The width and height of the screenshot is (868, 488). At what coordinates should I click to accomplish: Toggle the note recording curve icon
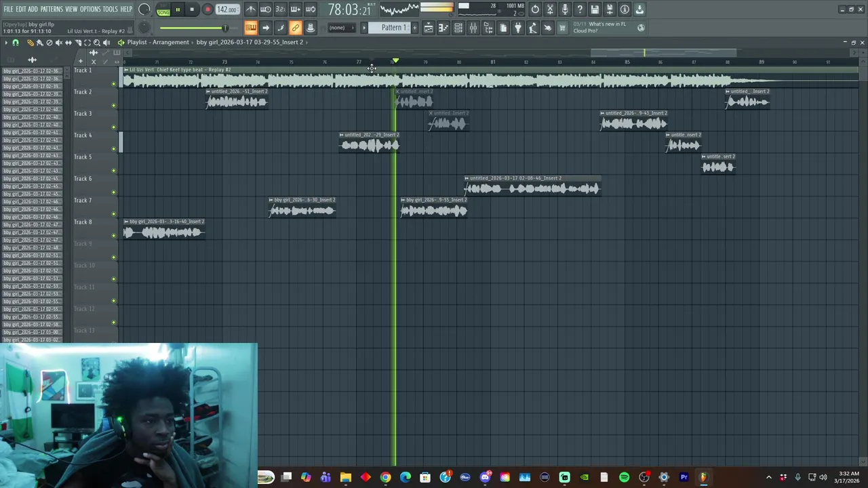click(281, 28)
